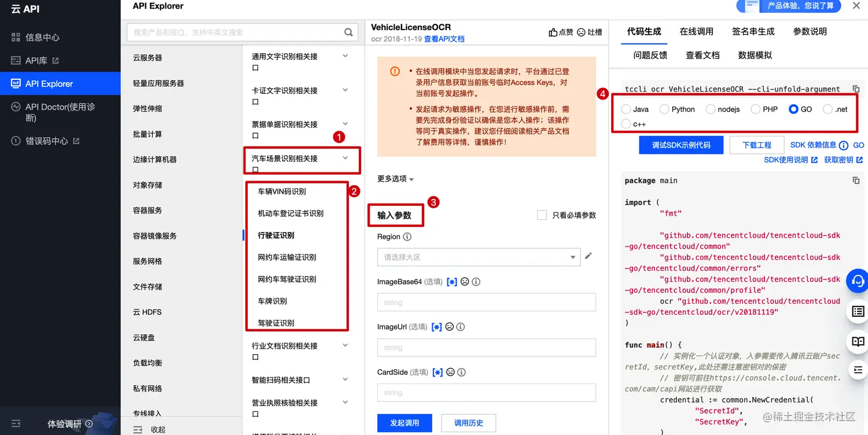The image size is (868, 435).
Task: Click ImageUrl info icon
Action: (x=461, y=327)
